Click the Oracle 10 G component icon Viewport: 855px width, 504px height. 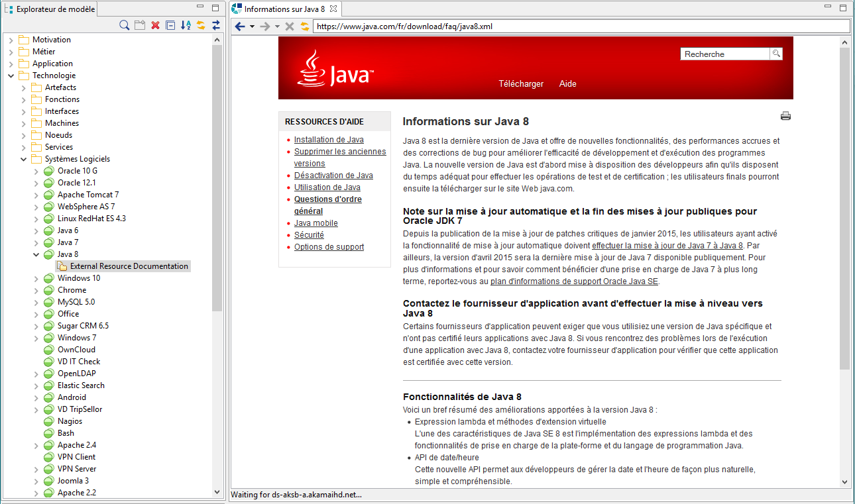(49, 171)
